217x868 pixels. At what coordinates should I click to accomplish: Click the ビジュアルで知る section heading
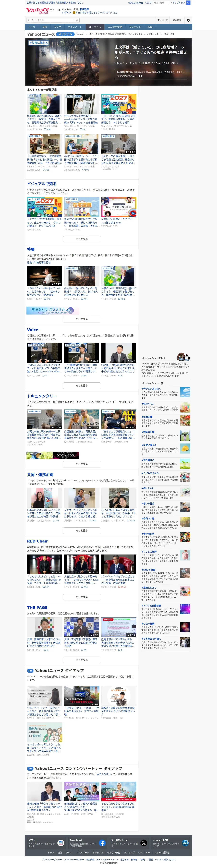(x=42, y=184)
